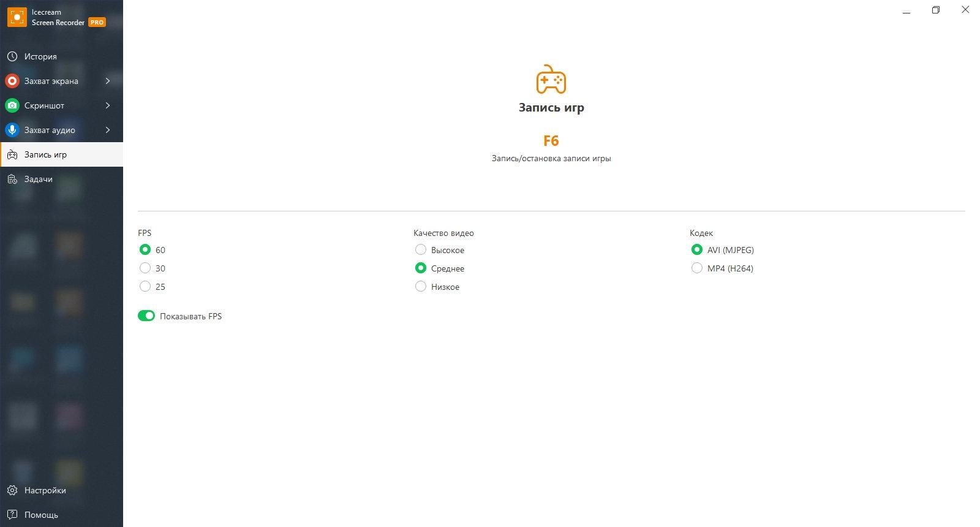Open the Помощь help section
This screenshot has height=527, width=980.
click(61, 515)
